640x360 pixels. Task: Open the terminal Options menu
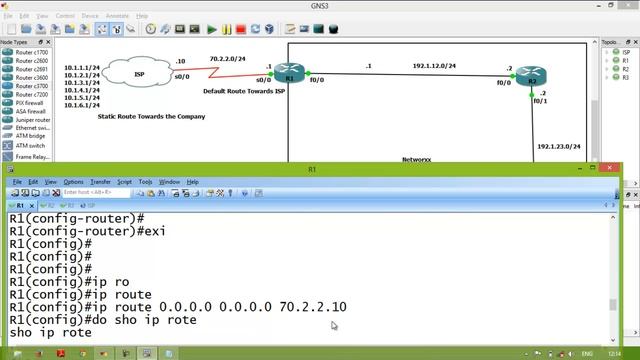pyautogui.click(x=73, y=182)
